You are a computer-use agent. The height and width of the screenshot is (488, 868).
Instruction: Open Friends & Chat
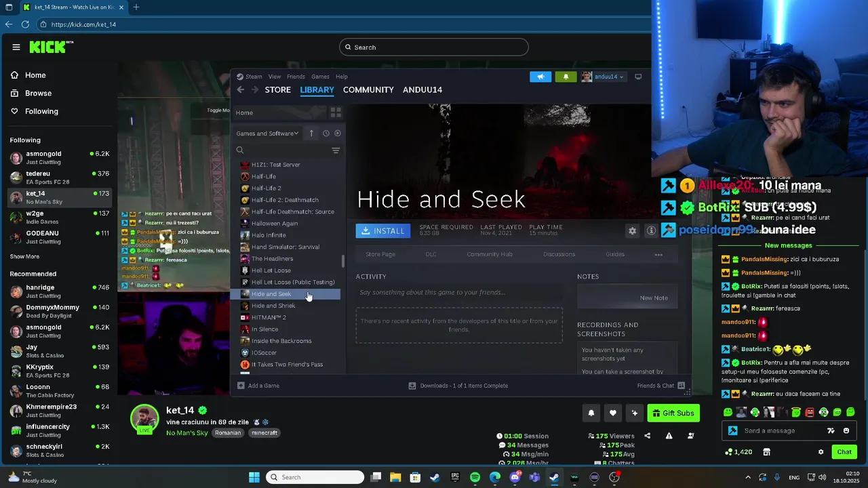660,386
